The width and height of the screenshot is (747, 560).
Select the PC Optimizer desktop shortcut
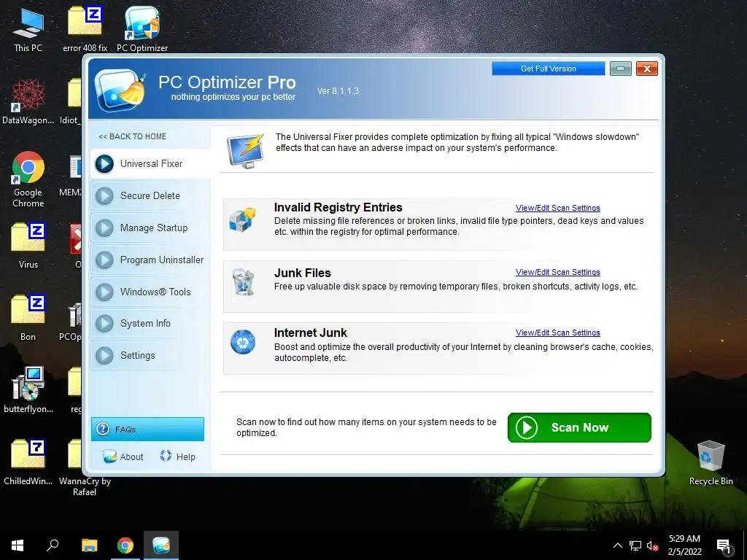[142, 30]
